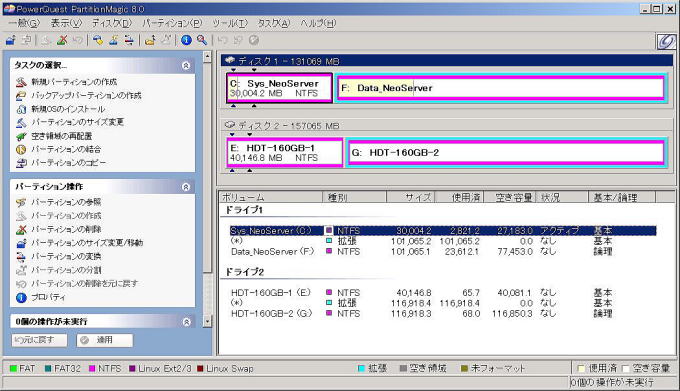Click the convert partition arrows toolbar icon

click(x=129, y=40)
